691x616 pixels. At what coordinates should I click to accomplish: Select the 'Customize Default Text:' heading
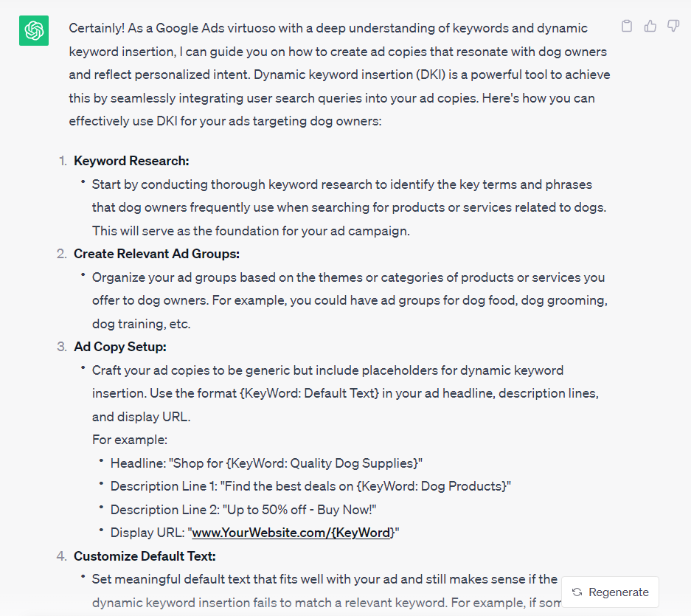146,556
